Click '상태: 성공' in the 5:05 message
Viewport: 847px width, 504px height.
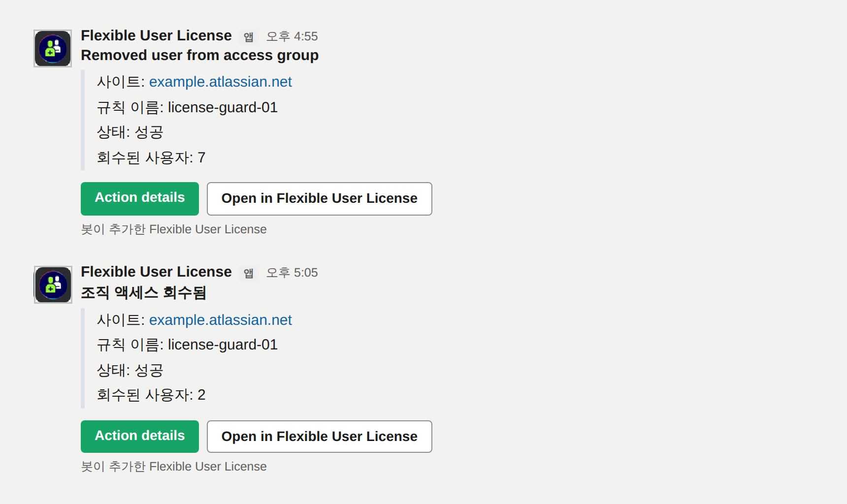pyautogui.click(x=130, y=370)
